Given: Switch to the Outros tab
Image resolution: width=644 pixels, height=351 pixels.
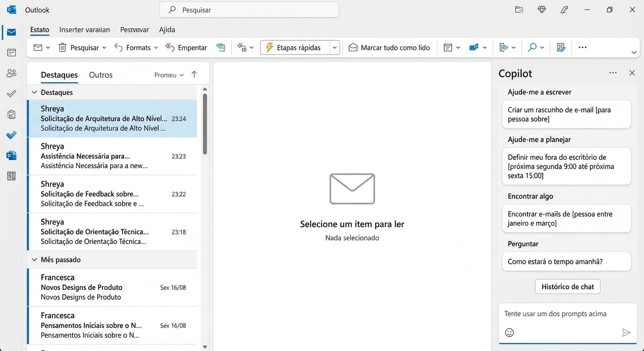Looking at the screenshot, I should (100, 74).
